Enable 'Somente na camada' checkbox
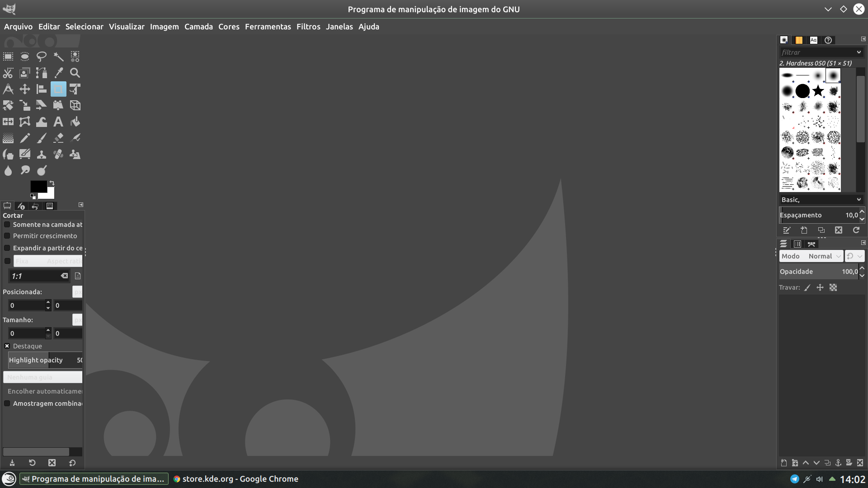The image size is (868, 488). click(x=7, y=225)
